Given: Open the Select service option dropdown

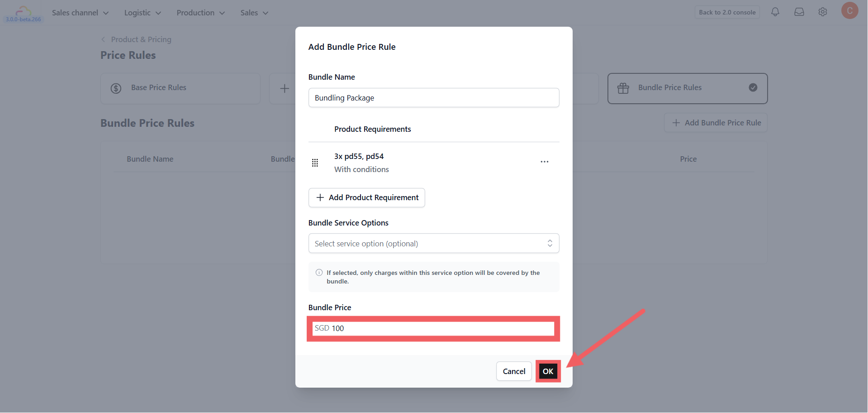Looking at the screenshot, I should tap(434, 244).
